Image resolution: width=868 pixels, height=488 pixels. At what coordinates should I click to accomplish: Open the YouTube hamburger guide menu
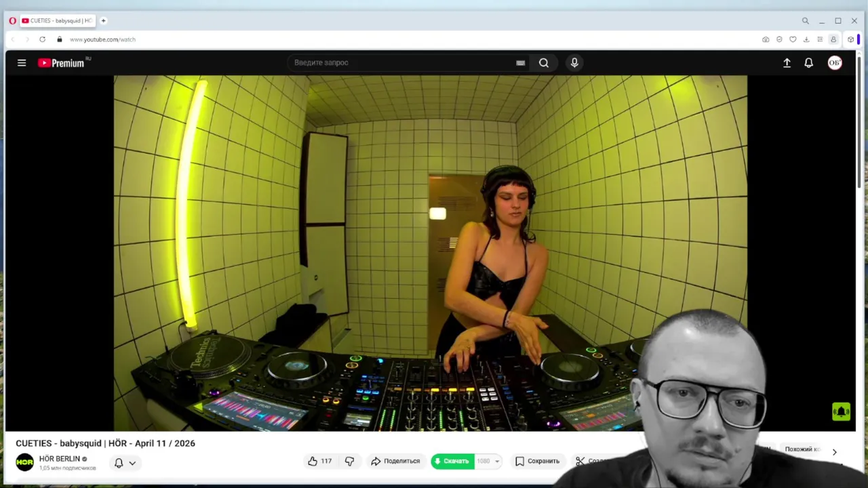coord(22,63)
